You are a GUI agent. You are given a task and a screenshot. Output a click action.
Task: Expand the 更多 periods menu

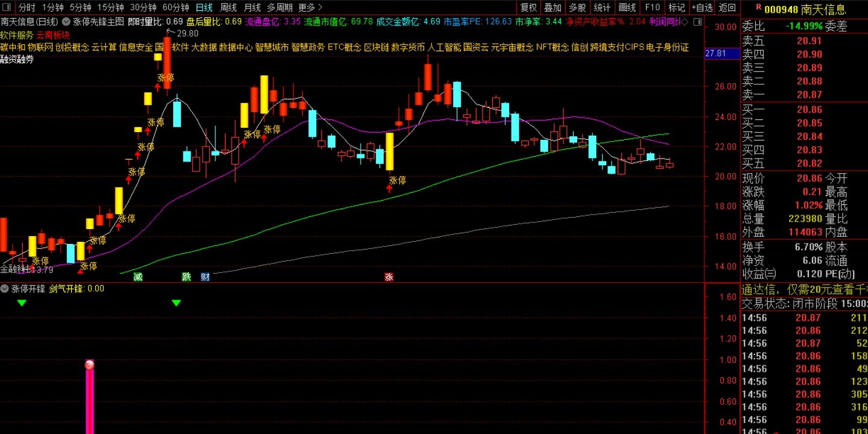point(311,8)
